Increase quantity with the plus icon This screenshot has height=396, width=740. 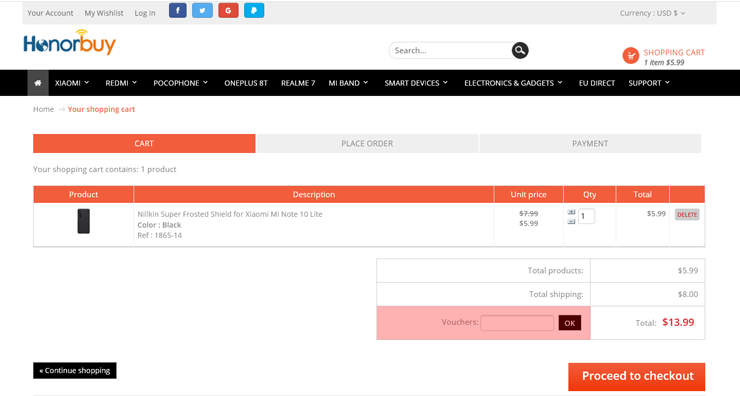571,212
